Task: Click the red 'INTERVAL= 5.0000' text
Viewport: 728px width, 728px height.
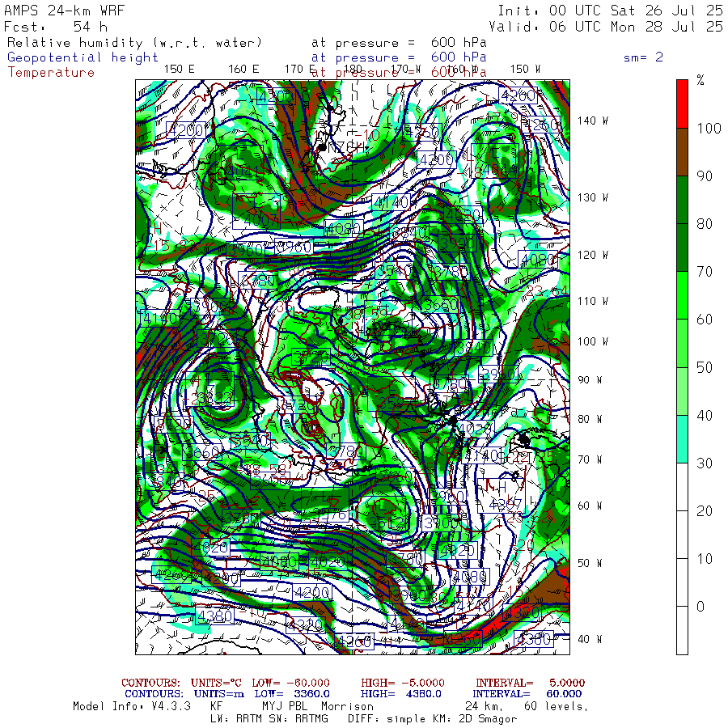Action: tap(530, 683)
